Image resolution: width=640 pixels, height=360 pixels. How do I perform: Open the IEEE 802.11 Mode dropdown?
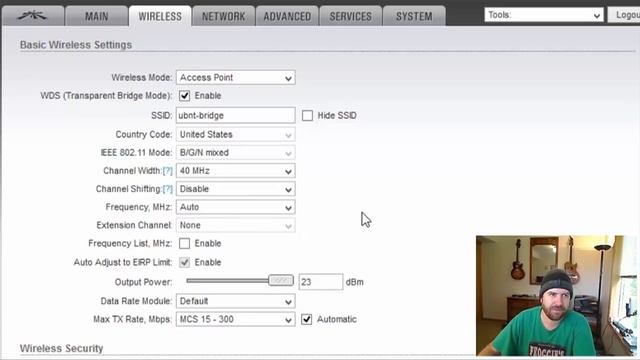[x=236, y=153]
